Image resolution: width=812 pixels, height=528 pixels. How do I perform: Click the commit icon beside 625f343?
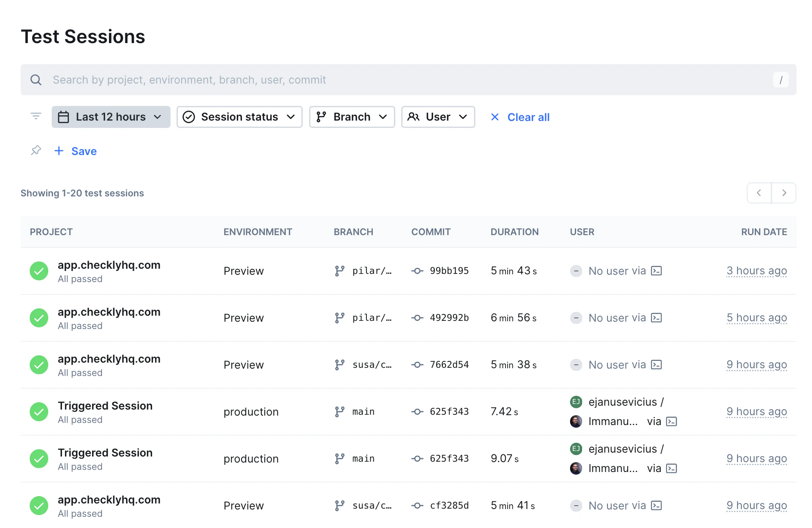click(417, 411)
